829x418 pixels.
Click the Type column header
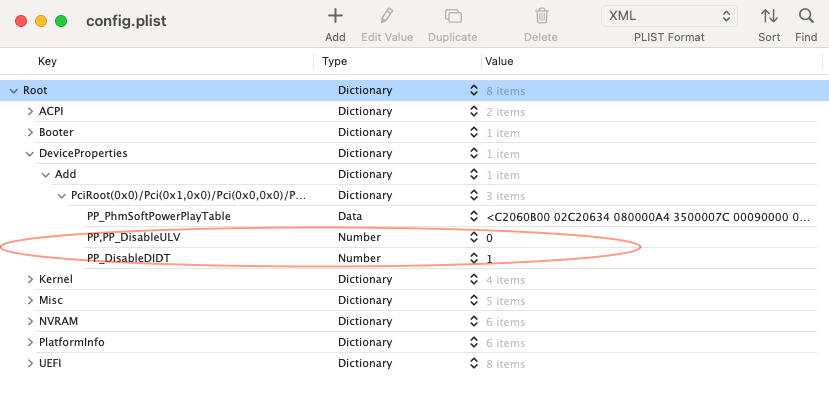(x=335, y=61)
